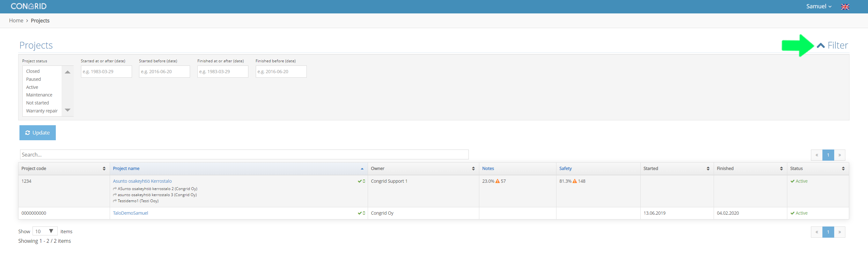This screenshot has height=253, width=868.
Task: Select page 1 in top pagination
Action: [828, 155]
